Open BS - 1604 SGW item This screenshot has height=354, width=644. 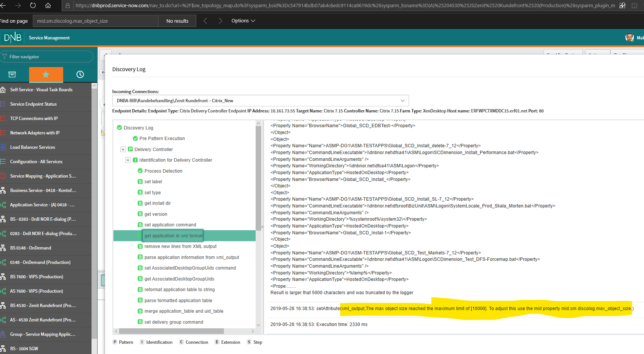24,349
